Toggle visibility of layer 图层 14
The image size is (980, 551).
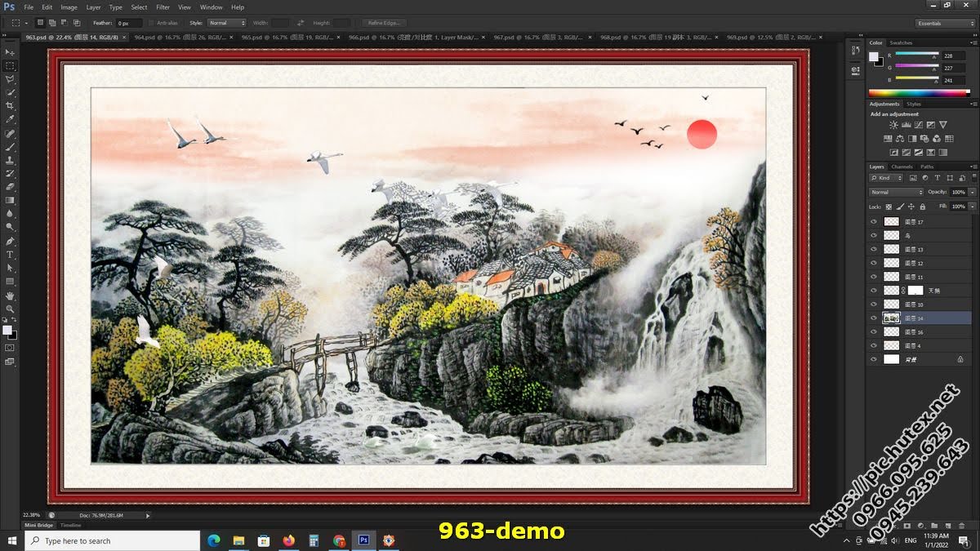click(874, 318)
